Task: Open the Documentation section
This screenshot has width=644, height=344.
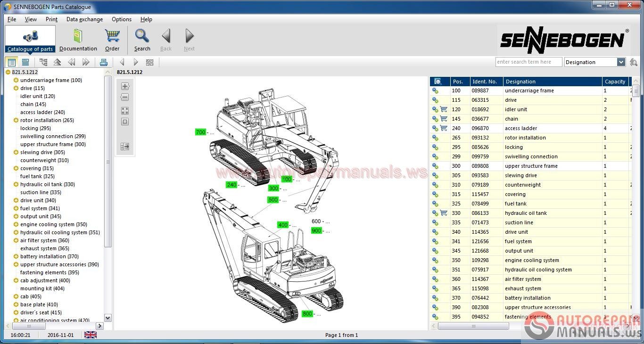Action: [x=78, y=40]
